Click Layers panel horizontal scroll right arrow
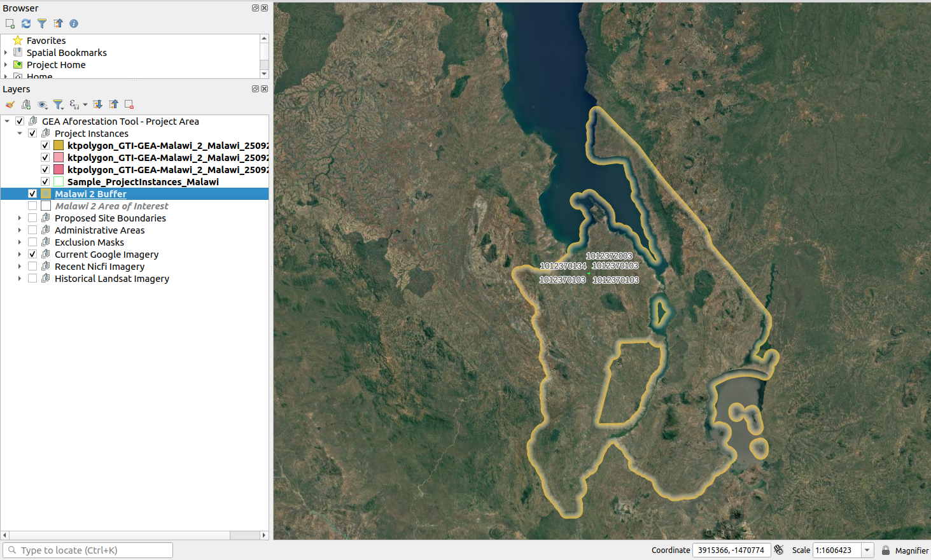 (264, 535)
